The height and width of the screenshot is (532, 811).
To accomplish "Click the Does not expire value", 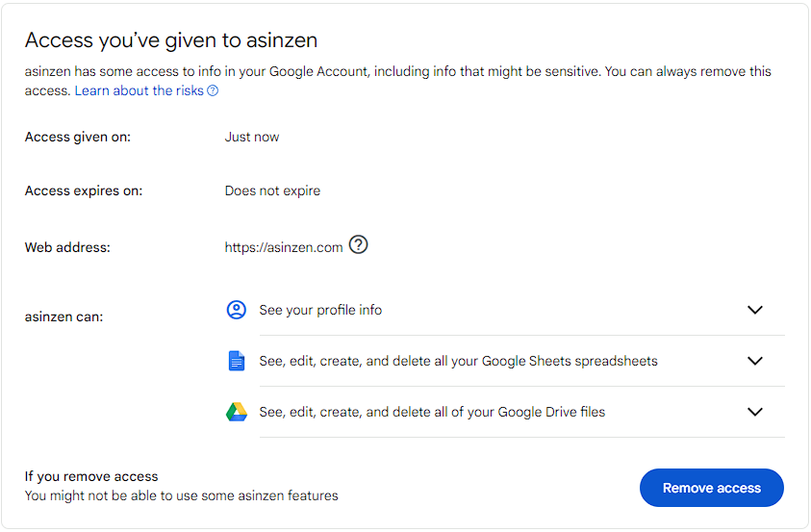I will point(272,190).
